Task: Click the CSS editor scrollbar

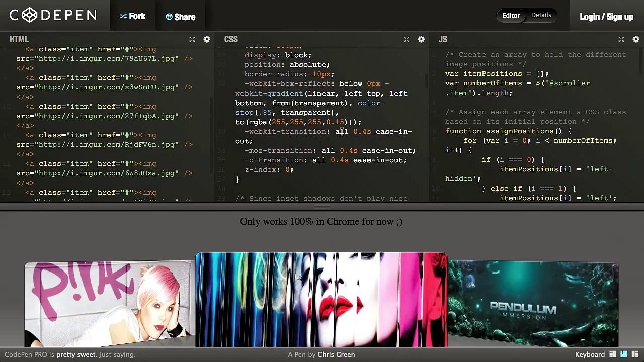Action: click(x=427, y=80)
